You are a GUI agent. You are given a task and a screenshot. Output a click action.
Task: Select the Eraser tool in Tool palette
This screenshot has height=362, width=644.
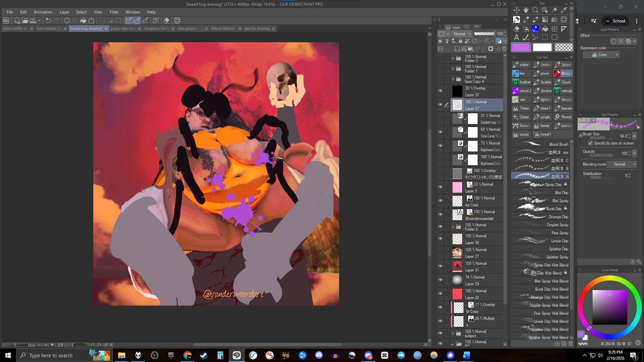[x=517, y=29]
